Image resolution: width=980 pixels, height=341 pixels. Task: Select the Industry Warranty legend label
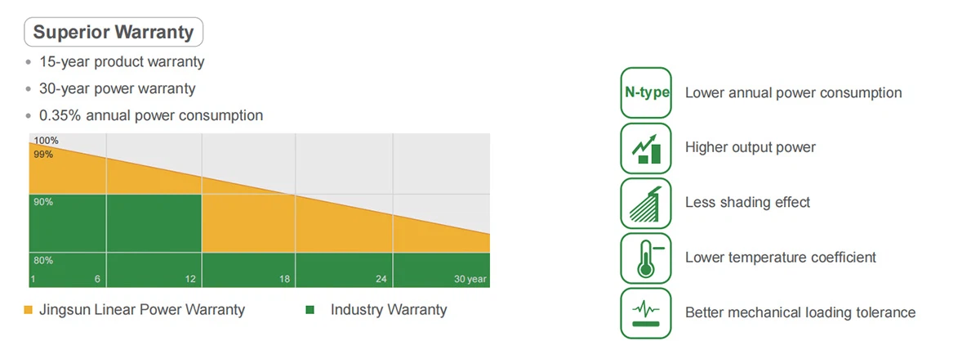[x=389, y=310]
